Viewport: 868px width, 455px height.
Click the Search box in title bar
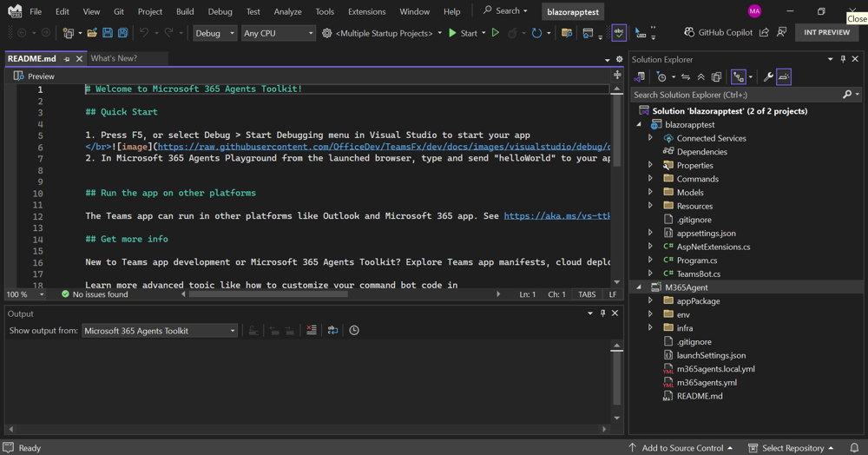coord(505,10)
